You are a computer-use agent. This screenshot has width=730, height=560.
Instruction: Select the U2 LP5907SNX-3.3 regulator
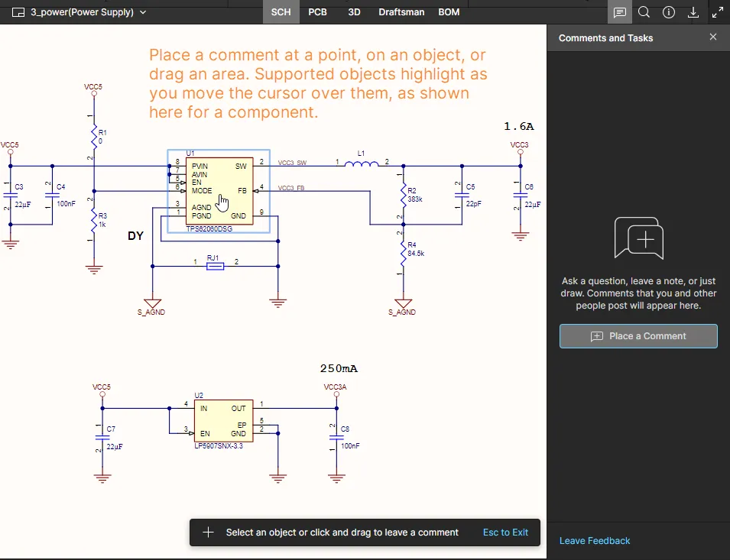[223, 420]
